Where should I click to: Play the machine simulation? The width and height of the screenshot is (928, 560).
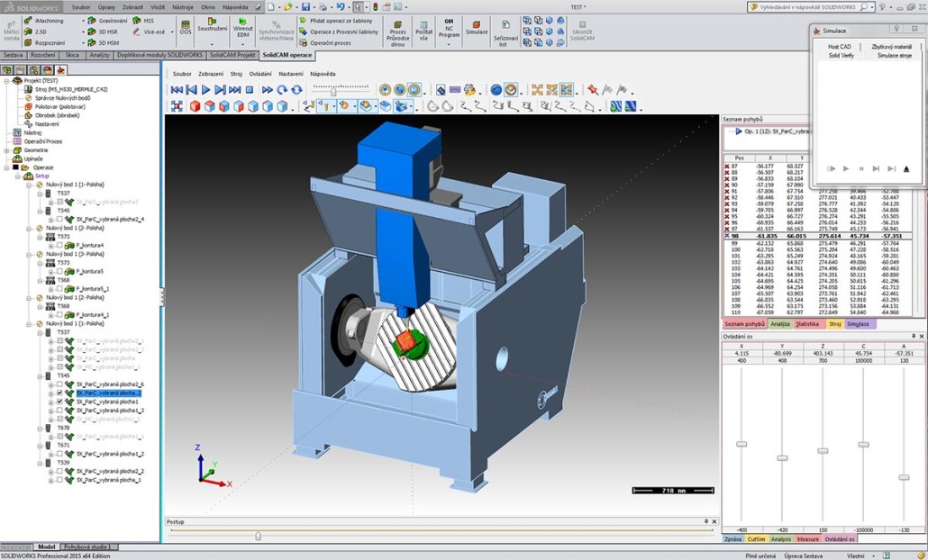[206, 90]
